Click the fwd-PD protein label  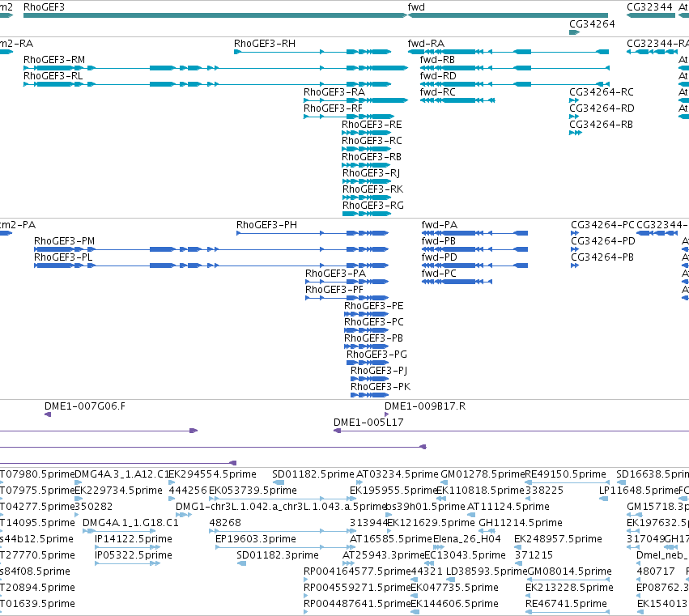[x=440, y=257]
